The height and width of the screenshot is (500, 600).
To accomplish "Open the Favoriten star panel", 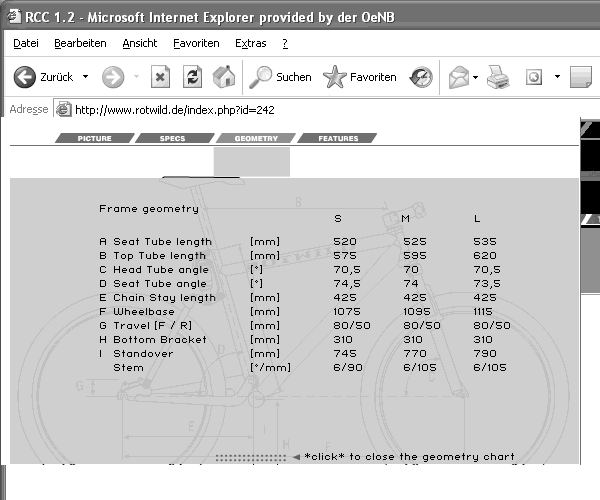I will [x=334, y=77].
